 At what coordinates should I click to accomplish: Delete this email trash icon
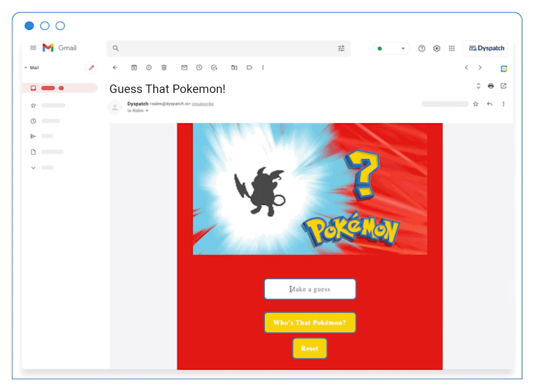pyautogui.click(x=164, y=67)
